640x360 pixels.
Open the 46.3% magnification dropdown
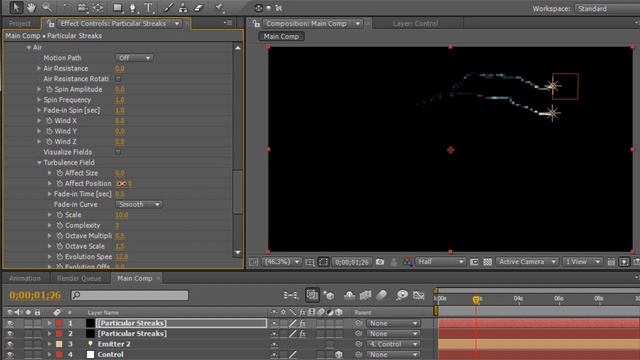click(x=282, y=262)
